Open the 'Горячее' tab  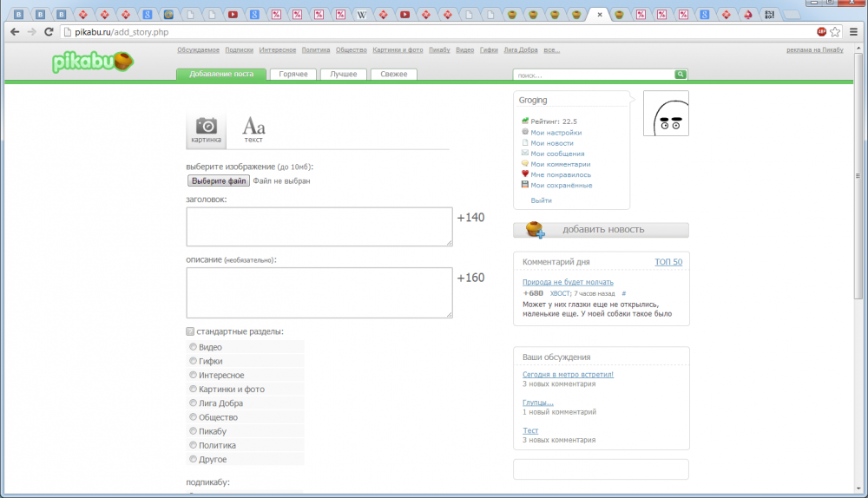point(293,75)
